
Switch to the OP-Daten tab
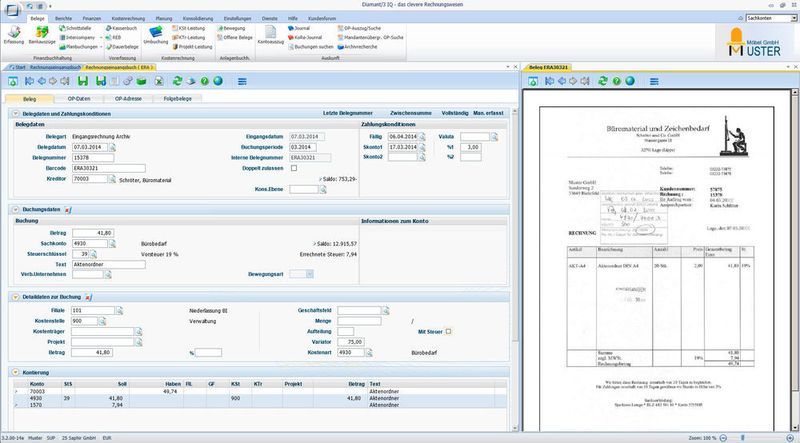click(x=79, y=99)
